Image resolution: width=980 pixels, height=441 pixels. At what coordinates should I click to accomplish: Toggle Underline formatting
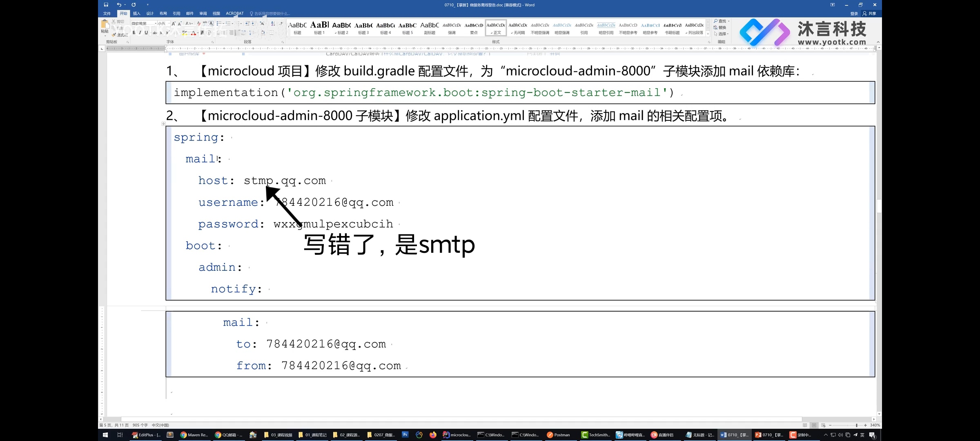tap(146, 33)
